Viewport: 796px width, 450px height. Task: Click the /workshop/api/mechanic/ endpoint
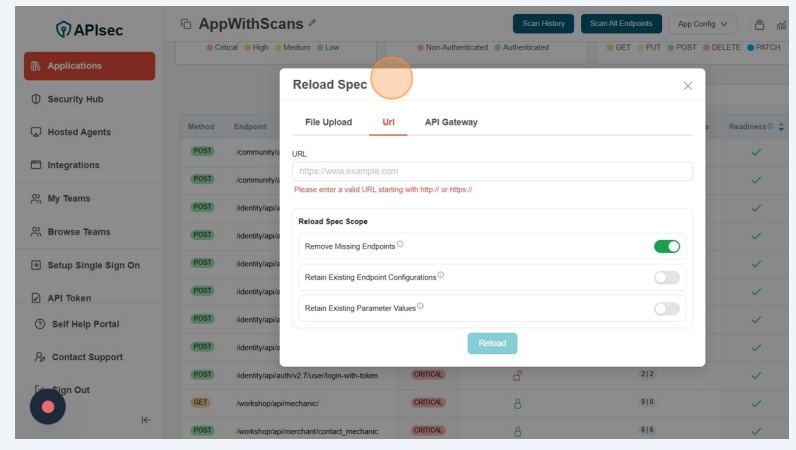277,403
